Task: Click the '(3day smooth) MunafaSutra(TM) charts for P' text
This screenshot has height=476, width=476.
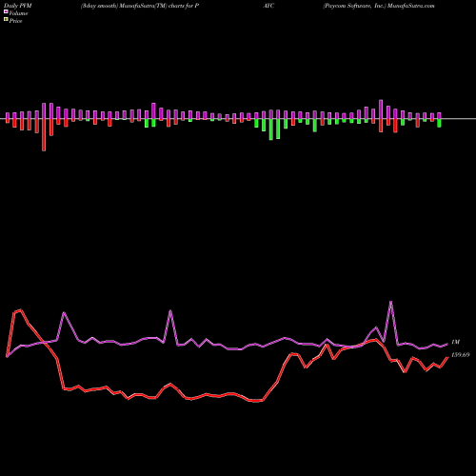Action: 140,6
